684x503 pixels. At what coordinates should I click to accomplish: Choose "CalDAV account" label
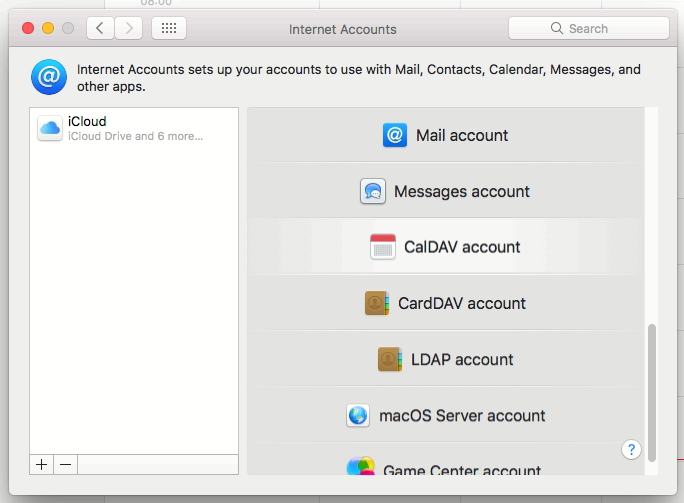click(462, 247)
